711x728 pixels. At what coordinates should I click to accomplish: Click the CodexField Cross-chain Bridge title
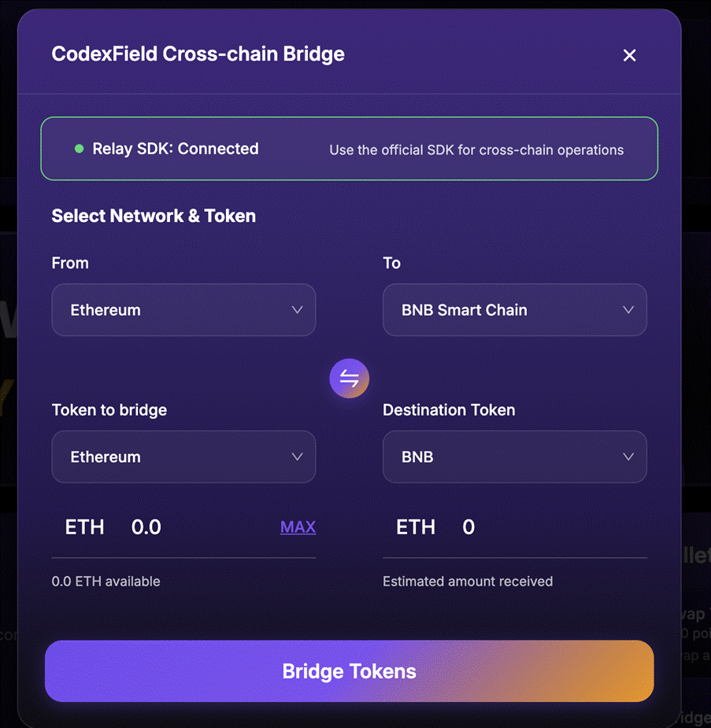point(198,54)
